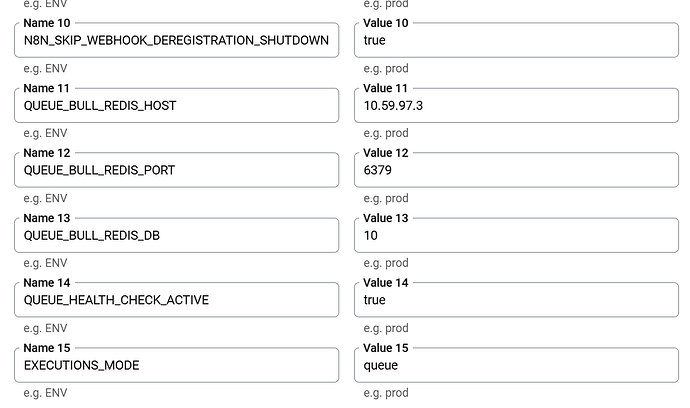The width and height of the screenshot is (690, 408).
Task: Click the "Name 15" floating label
Action: (x=47, y=348)
